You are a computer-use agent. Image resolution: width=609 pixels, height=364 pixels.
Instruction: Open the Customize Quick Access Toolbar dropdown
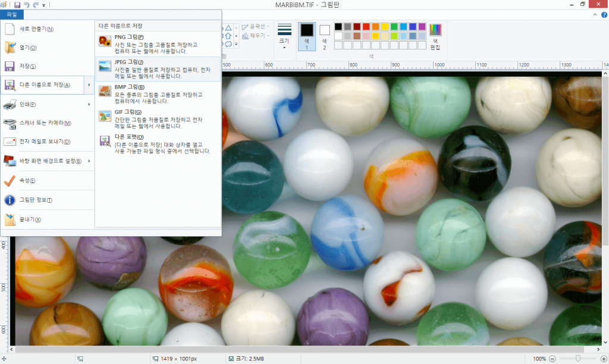(44, 5)
